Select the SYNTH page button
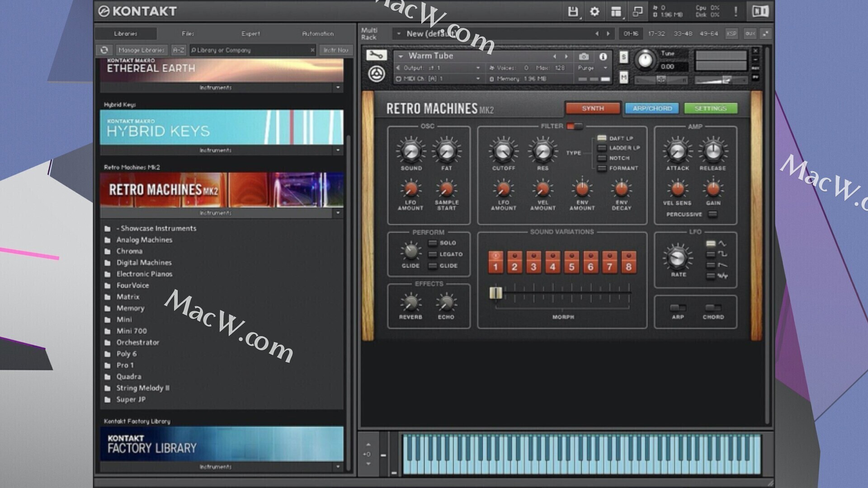The width and height of the screenshot is (868, 488). click(x=593, y=108)
